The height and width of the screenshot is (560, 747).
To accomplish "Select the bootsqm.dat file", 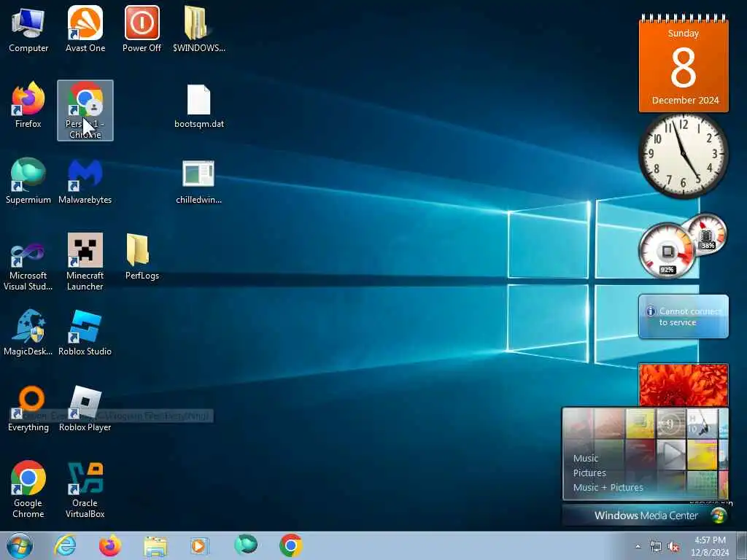I will tap(198, 106).
